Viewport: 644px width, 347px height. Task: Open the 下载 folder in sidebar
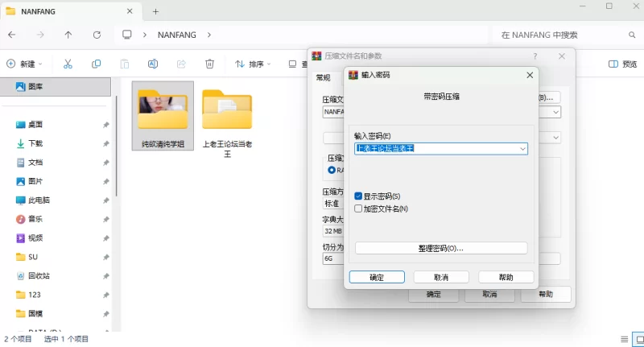(35, 143)
